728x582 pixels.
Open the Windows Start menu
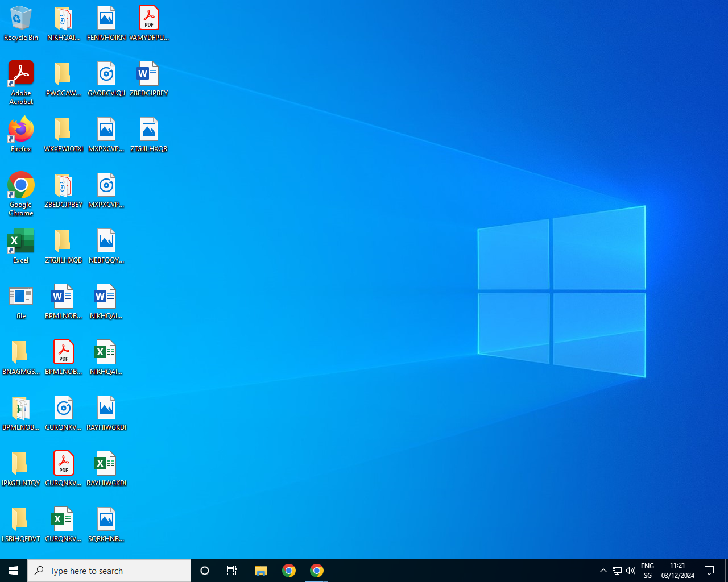(14, 571)
